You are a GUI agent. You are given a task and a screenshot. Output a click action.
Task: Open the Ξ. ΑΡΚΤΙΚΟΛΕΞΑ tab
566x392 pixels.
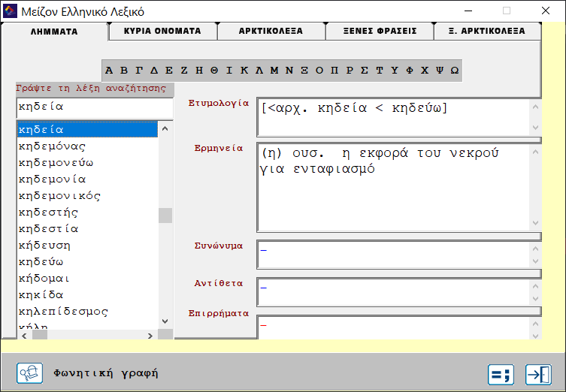[x=486, y=31]
